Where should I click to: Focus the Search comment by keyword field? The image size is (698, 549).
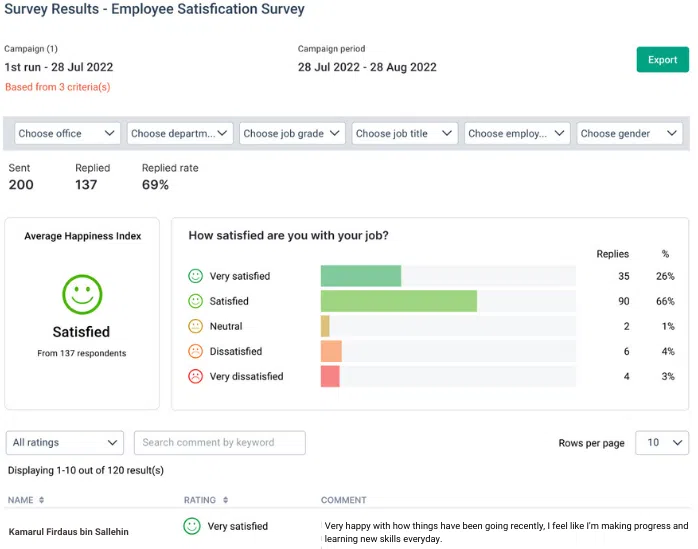coord(219,443)
